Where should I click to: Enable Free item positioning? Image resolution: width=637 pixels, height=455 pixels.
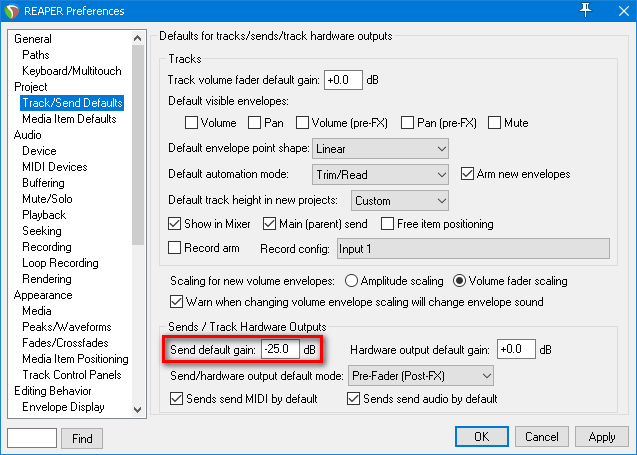(388, 224)
